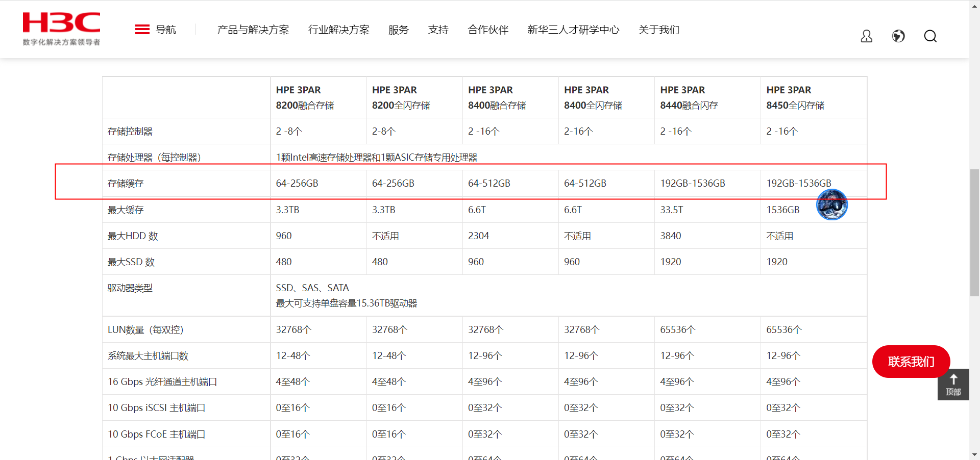The height and width of the screenshot is (460, 980).
Task: Click the 存储控制器 row label
Action: click(130, 131)
